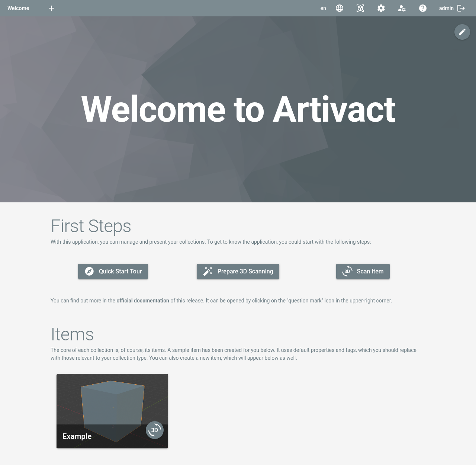Open help via the question mark icon
Image resolution: width=476 pixels, height=465 pixels.
pos(423,8)
